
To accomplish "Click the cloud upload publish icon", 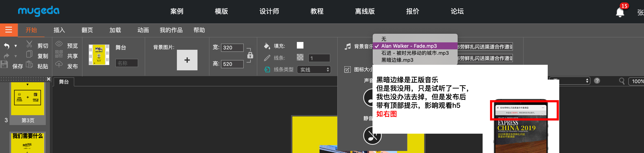I will pos(59,64).
